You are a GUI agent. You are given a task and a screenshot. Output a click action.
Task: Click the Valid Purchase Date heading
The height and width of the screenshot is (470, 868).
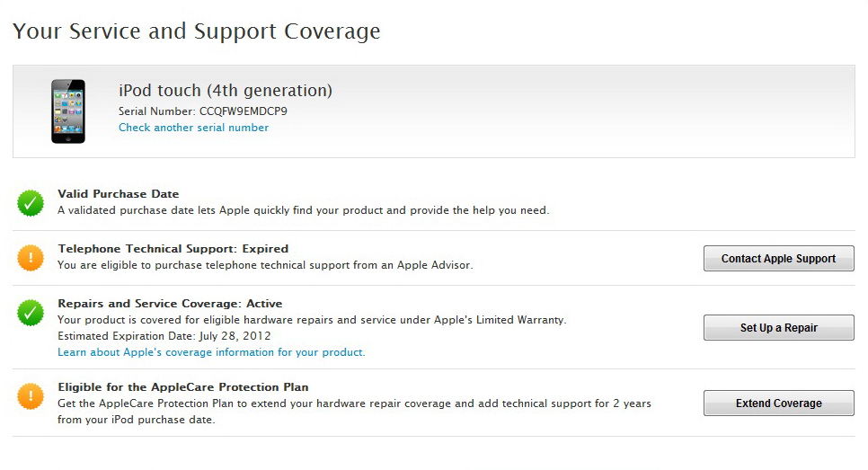click(119, 193)
